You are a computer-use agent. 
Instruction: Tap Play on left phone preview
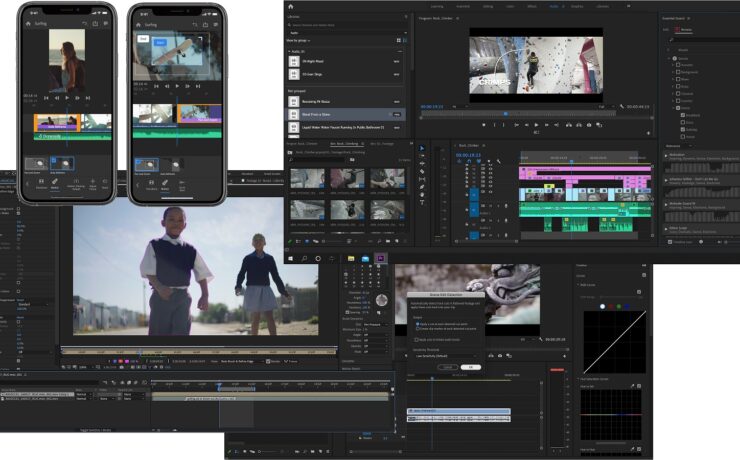point(67,98)
